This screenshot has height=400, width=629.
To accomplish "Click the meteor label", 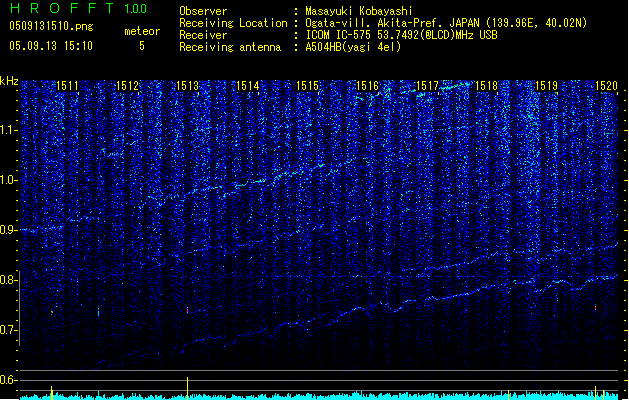I will (142, 31).
